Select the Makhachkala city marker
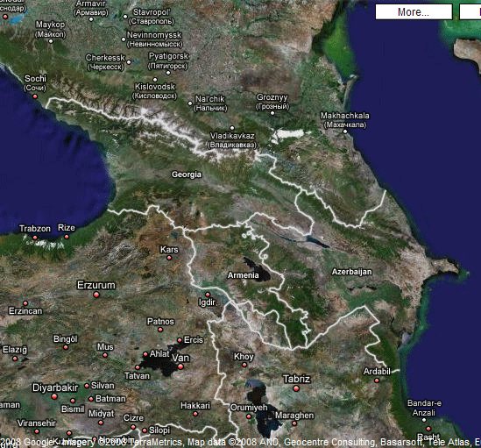Image resolution: width=481 pixels, height=448 pixels. [345, 132]
